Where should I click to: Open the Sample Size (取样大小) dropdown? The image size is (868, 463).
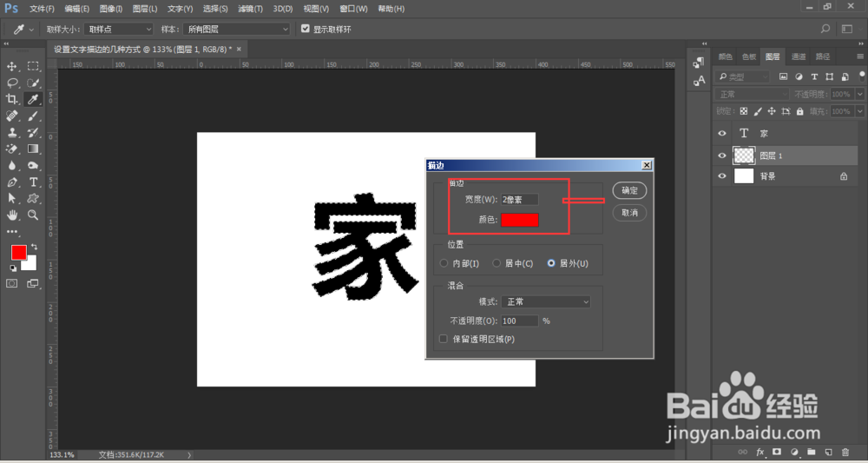[118, 29]
